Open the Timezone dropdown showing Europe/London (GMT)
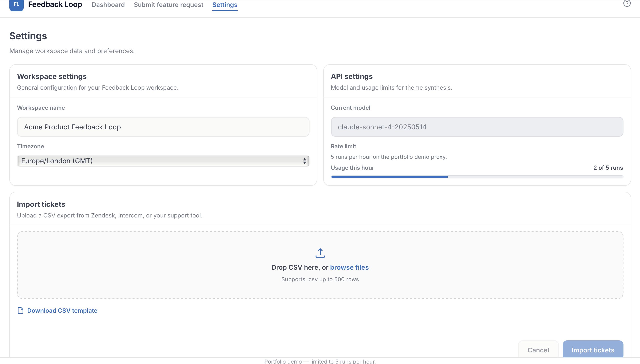Image resolution: width=640 pixels, height=364 pixels. pos(163,161)
